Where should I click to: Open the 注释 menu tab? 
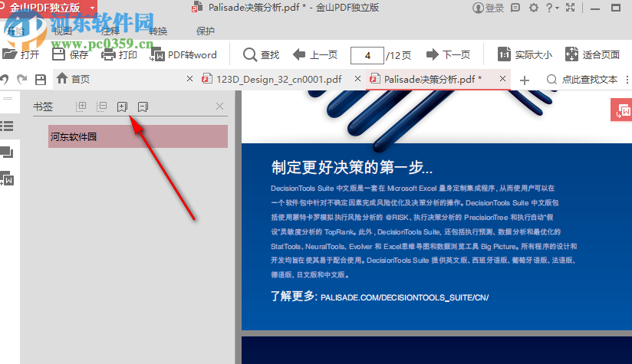(x=110, y=31)
